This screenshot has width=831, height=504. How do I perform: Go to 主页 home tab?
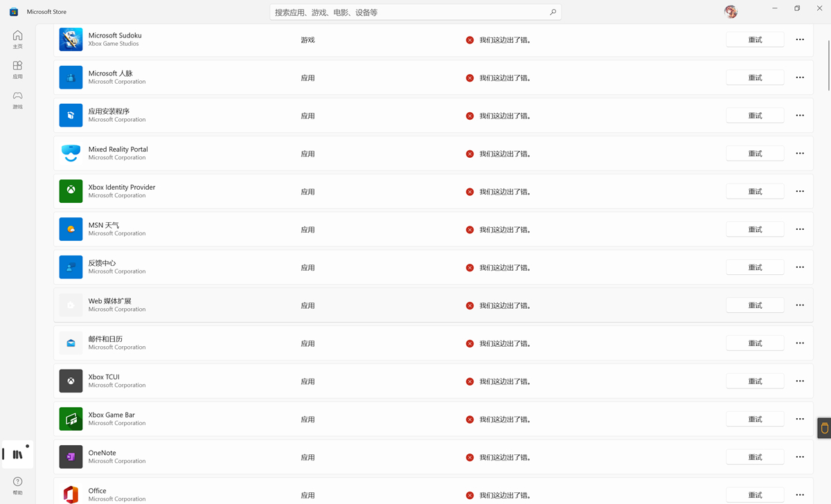coord(18,39)
